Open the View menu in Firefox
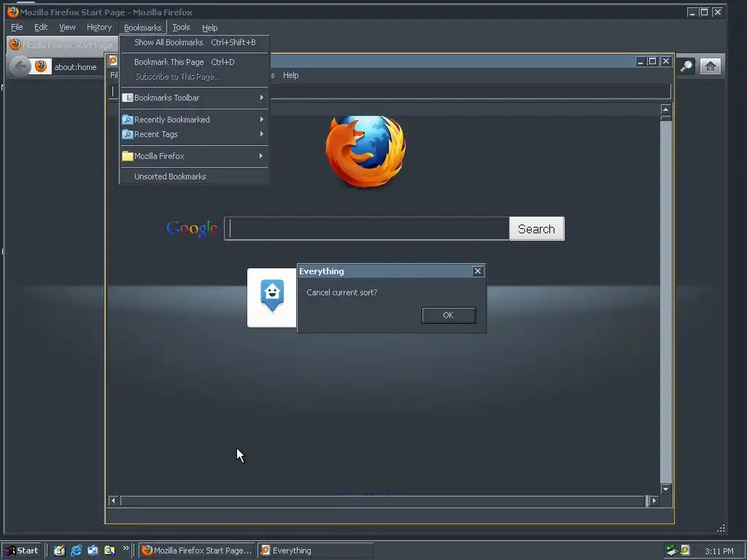This screenshot has width=747, height=560. tap(67, 27)
